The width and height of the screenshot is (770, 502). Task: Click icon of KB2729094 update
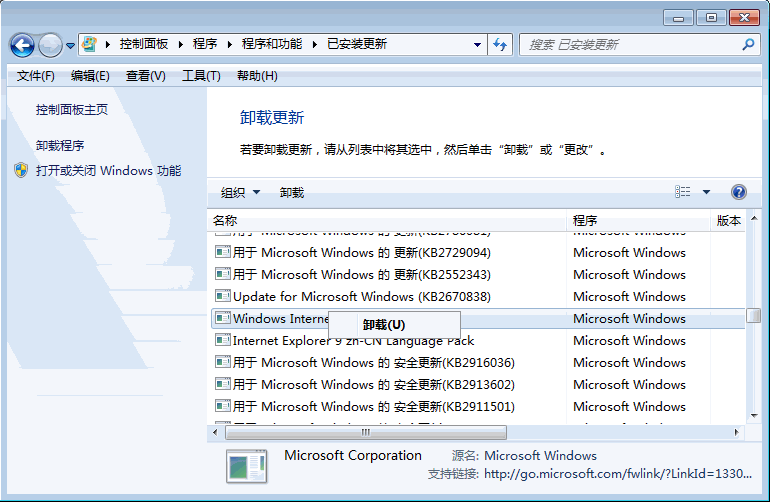pyautogui.click(x=223, y=252)
